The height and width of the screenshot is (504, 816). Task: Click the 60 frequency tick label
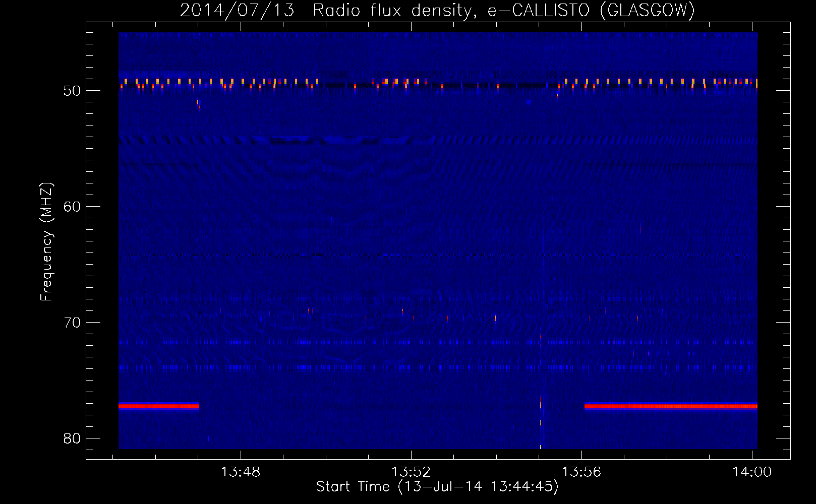pos(72,207)
